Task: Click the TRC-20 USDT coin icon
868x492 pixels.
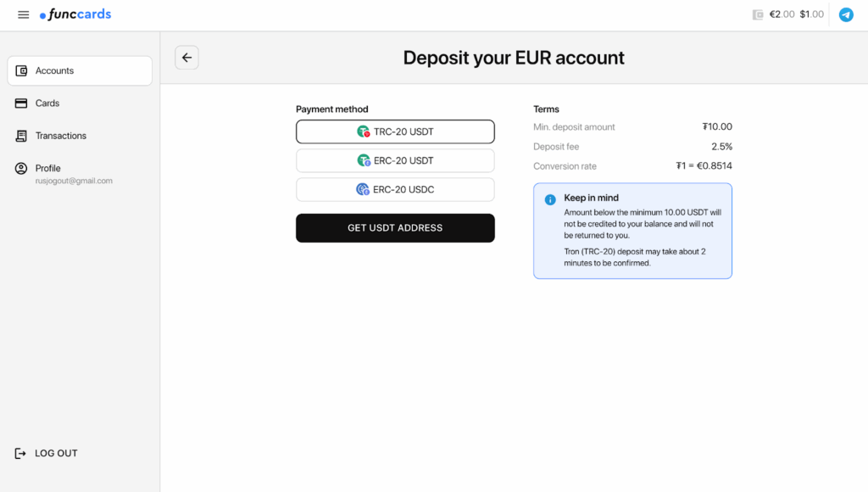Action: pos(363,131)
